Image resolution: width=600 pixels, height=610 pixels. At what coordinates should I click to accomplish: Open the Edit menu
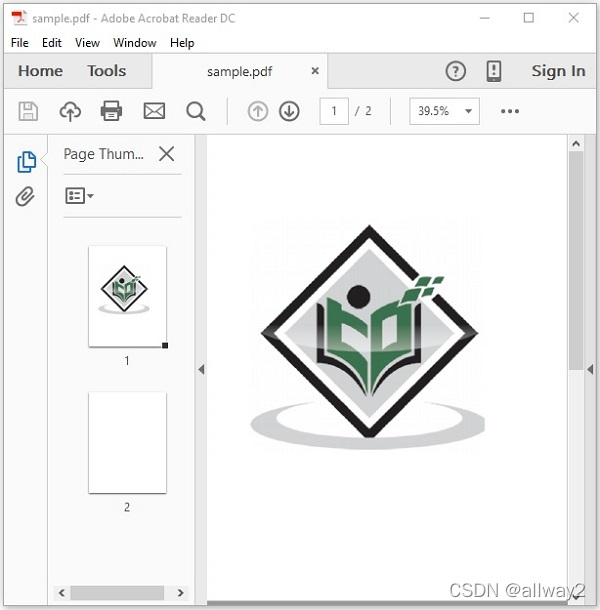(x=52, y=43)
